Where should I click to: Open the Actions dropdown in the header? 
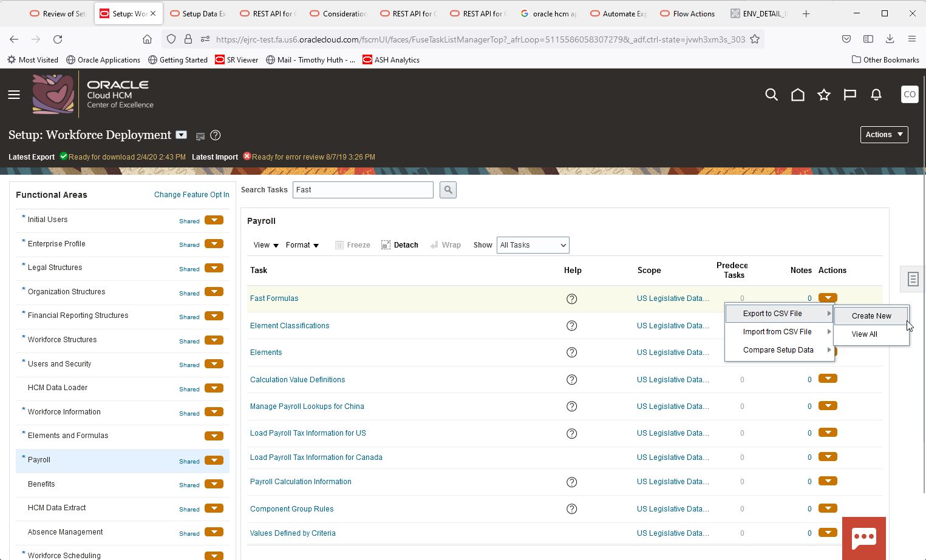click(883, 135)
